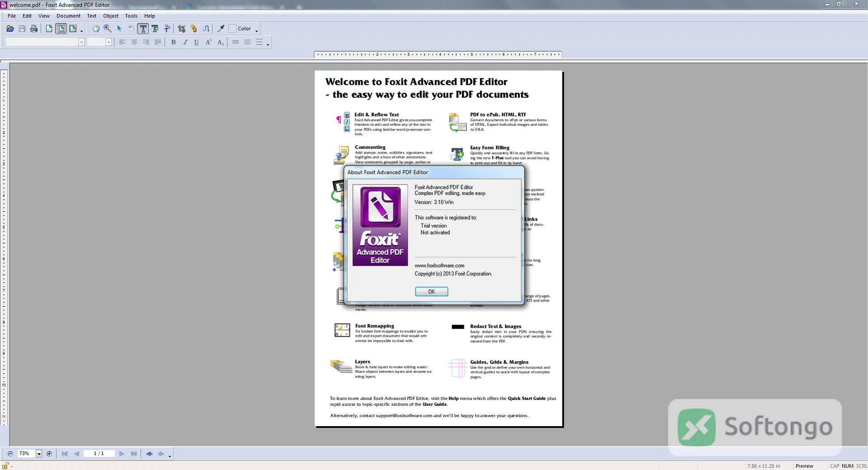This screenshot has width=868, height=470.
Task: Set single line spacing icon
Action: pyautogui.click(x=236, y=42)
